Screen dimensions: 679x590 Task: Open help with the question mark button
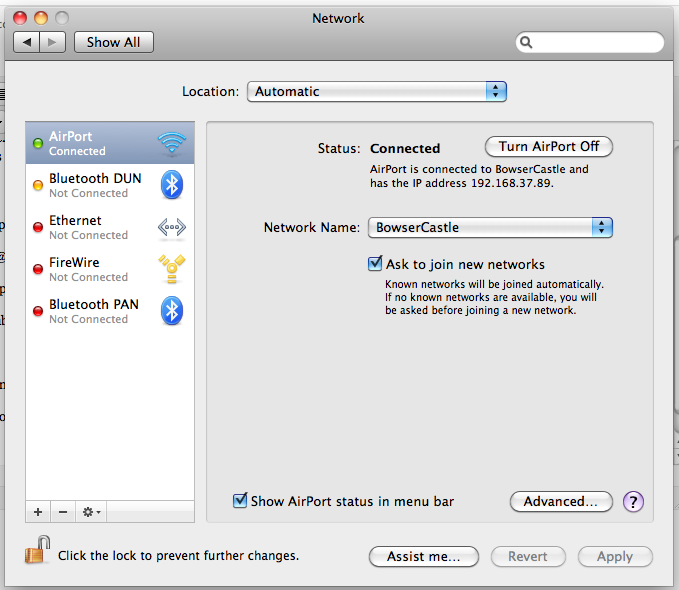coord(633,502)
